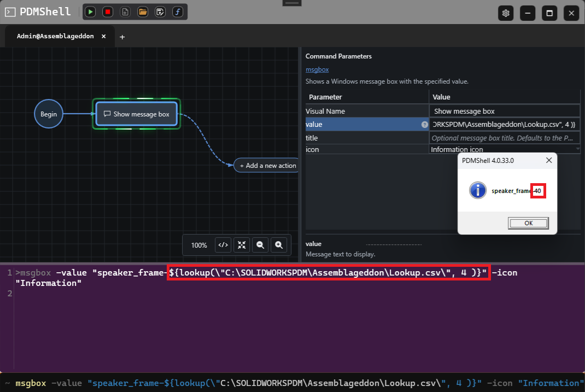This screenshot has height=392, width=585.
Task: Run the script with the green play button
Action: [x=90, y=12]
